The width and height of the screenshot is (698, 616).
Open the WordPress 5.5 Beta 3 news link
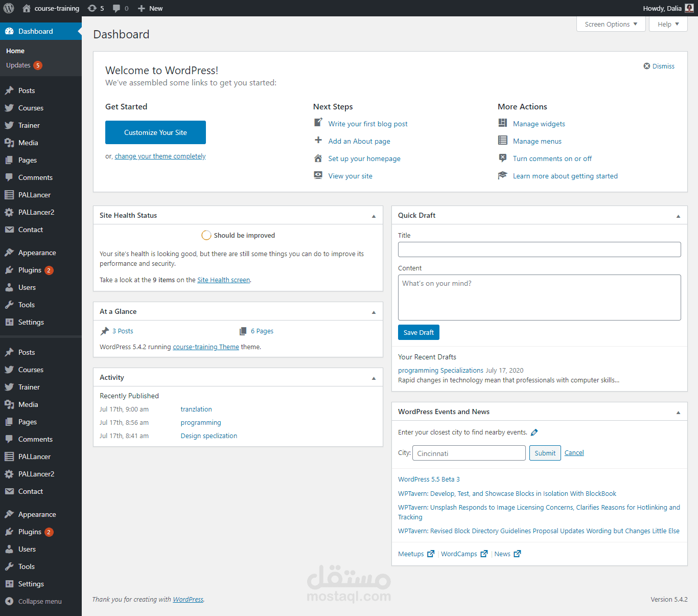[429, 480]
